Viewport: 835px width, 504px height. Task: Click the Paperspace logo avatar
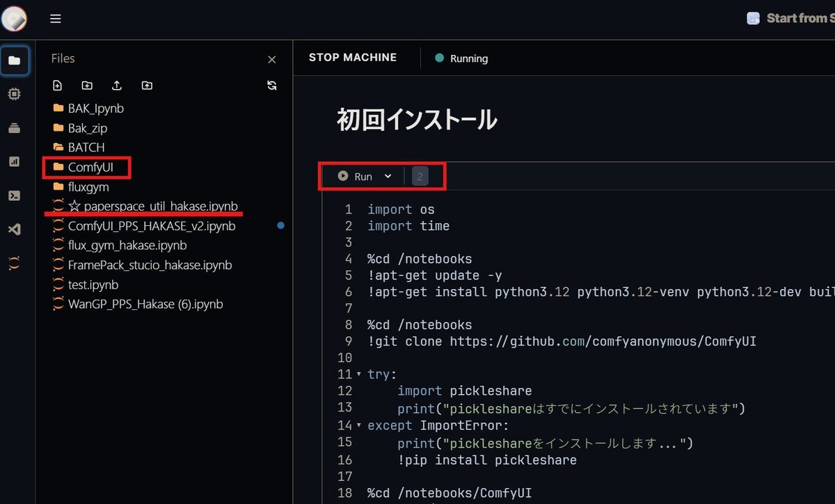click(14, 19)
